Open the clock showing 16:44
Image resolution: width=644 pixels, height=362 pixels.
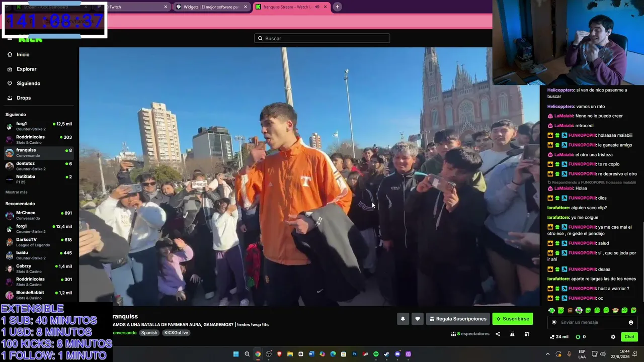pos(621,354)
